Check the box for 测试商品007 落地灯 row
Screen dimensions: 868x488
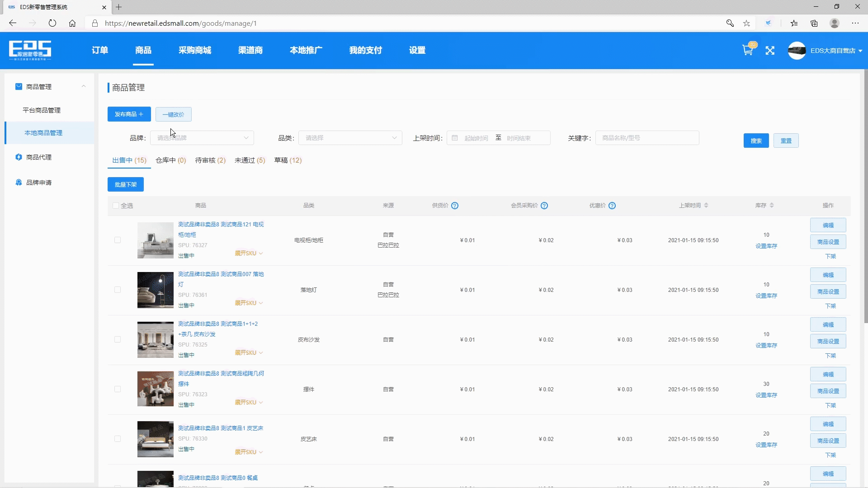[x=118, y=290]
